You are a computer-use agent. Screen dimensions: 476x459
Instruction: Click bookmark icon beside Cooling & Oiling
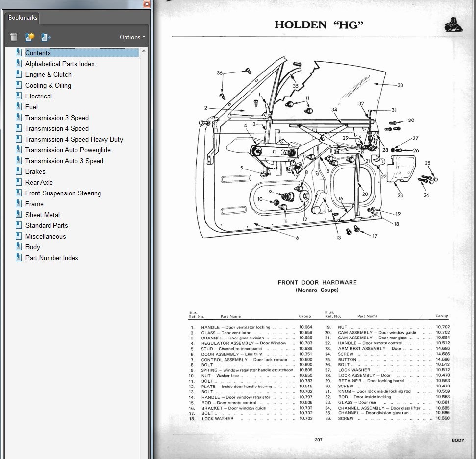tap(19, 85)
